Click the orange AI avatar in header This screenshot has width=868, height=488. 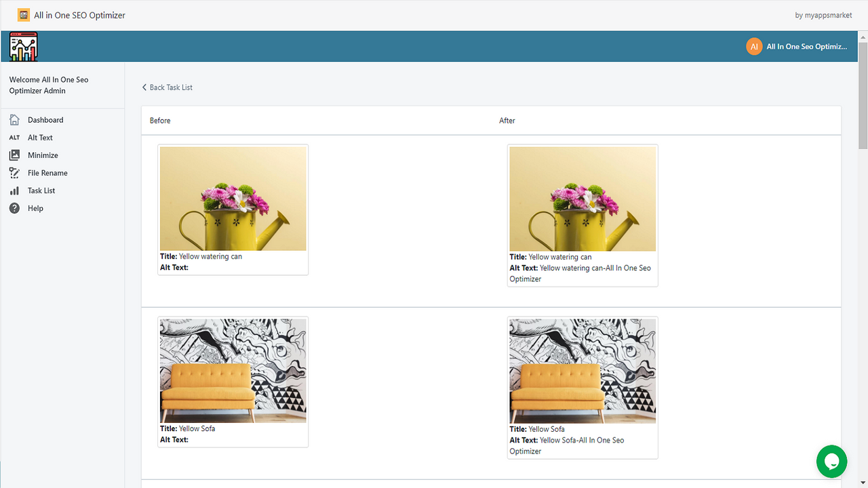tap(754, 46)
